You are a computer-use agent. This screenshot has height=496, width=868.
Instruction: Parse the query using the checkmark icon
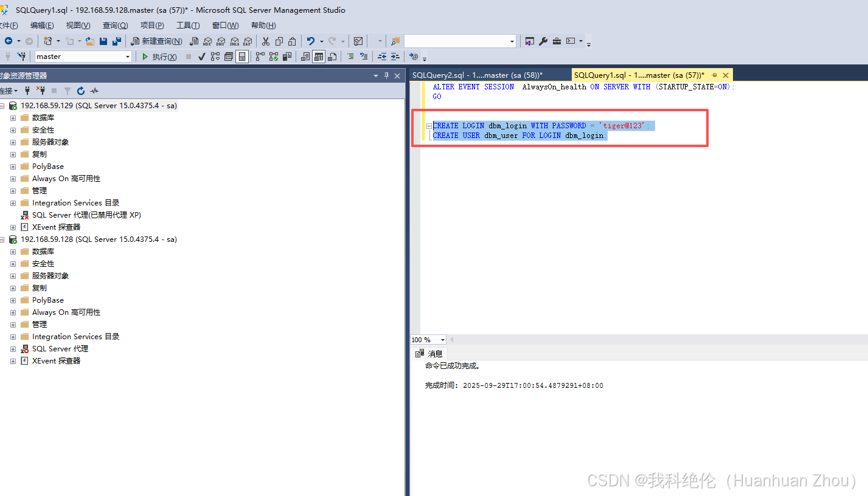point(201,55)
